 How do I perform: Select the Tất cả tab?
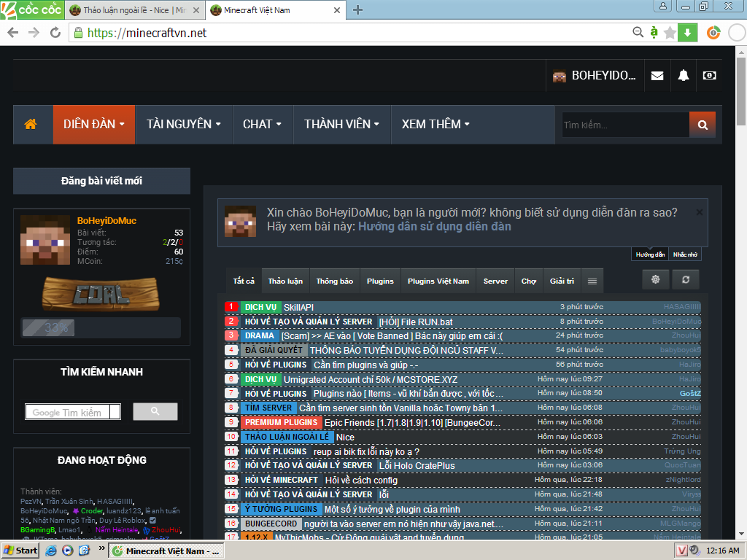(x=244, y=281)
